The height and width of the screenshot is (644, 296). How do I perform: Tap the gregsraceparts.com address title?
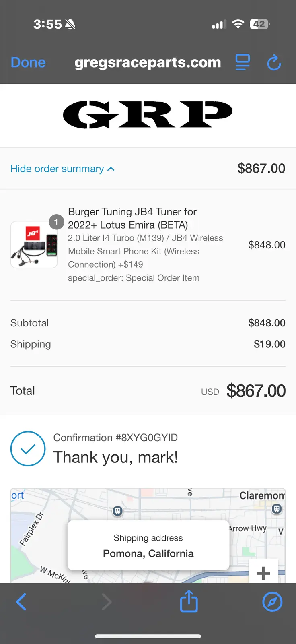148,62
